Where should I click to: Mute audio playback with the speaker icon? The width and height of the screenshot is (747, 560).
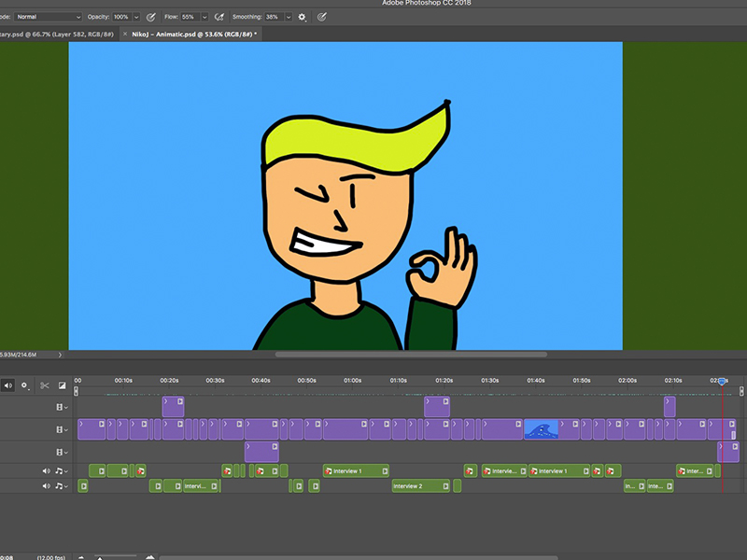[7, 385]
